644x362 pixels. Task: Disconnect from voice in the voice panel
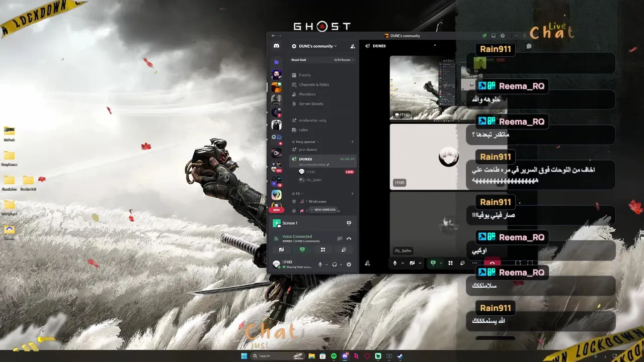(x=349, y=238)
